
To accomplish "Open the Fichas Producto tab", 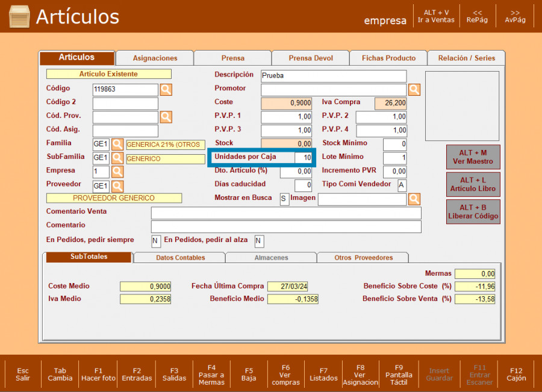I will point(388,58).
